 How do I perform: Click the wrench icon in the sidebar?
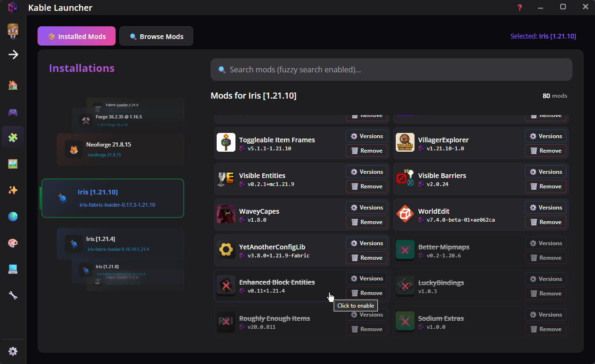[x=13, y=295]
